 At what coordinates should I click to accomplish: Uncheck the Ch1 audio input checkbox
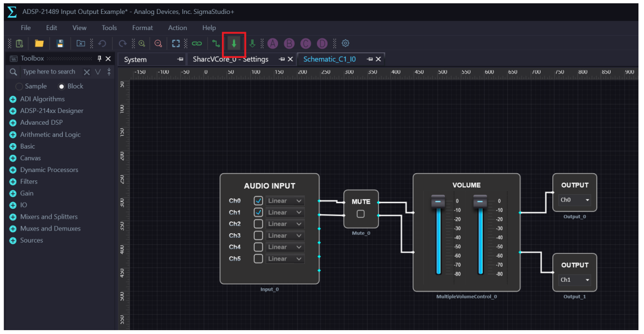pos(259,212)
